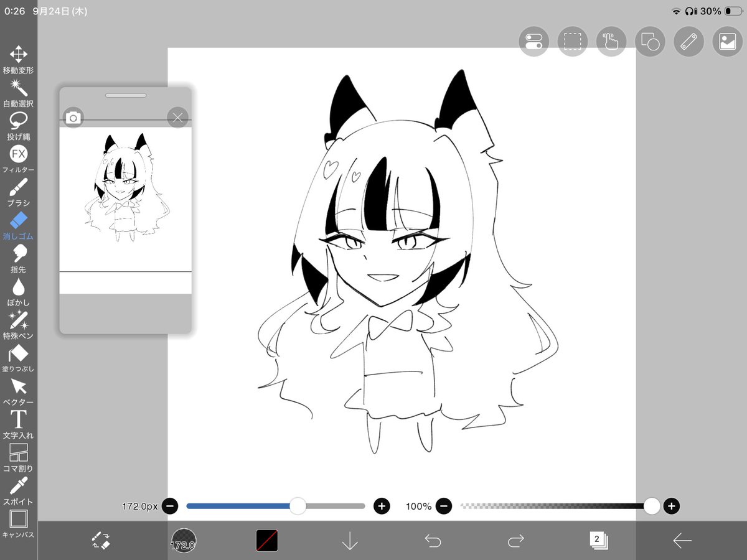Select the 文字入れ text tool
Viewport: 747px width, 560px height.
[18, 424]
